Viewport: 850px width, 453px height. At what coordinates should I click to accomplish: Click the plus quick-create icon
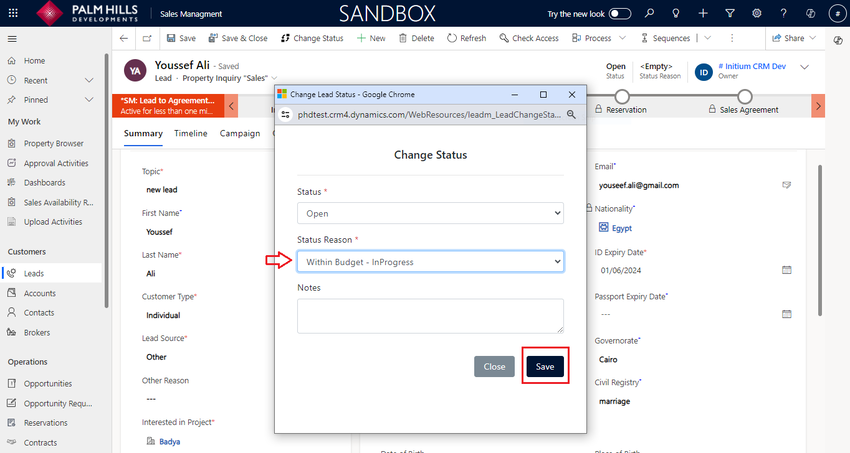703,13
